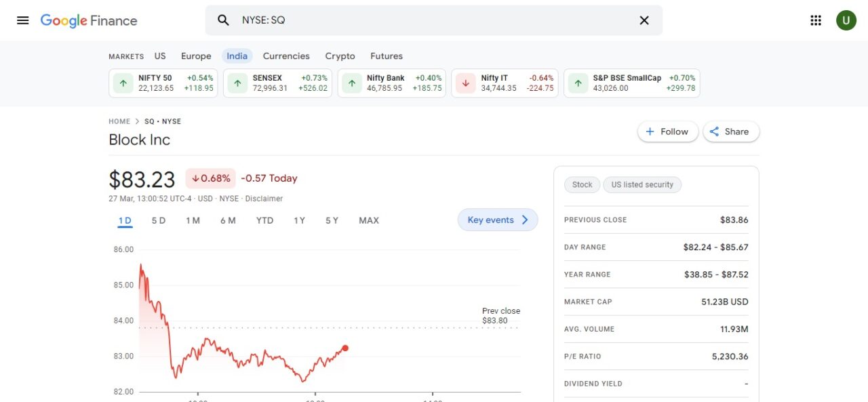This screenshot has height=402, width=868.
Task: Click the red end-point dot on chart
Action: 345,348
